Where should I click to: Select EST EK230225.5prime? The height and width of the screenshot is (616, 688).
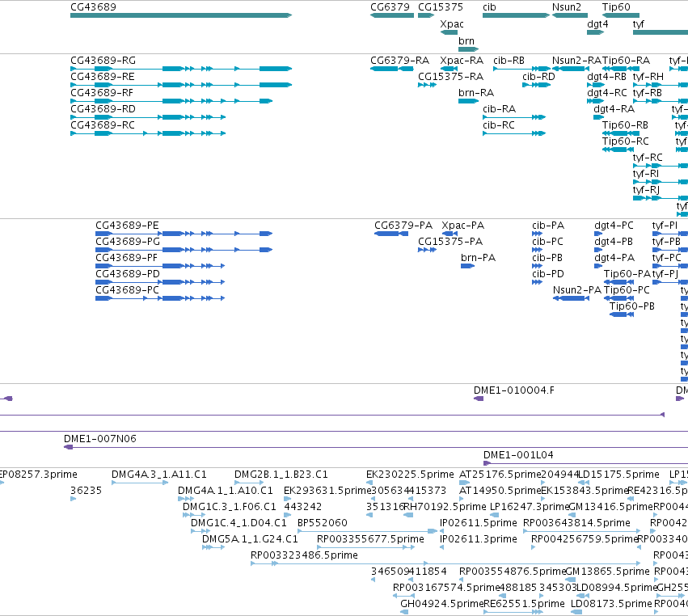pyautogui.click(x=369, y=483)
